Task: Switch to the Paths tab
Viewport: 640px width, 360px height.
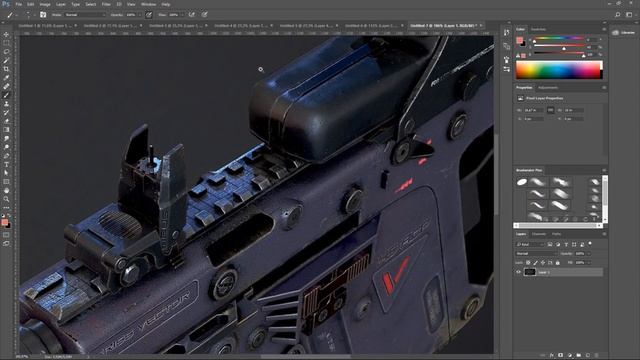Action: tap(556, 234)
